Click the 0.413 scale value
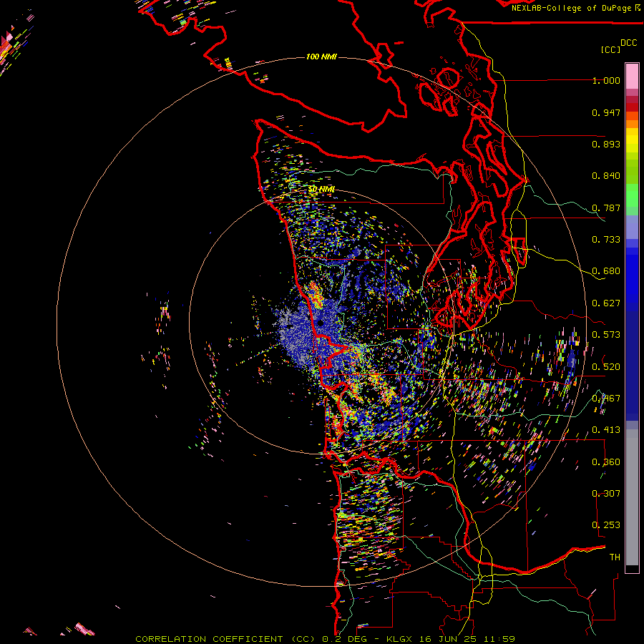644x644 pixels. [x=606, y=430]
